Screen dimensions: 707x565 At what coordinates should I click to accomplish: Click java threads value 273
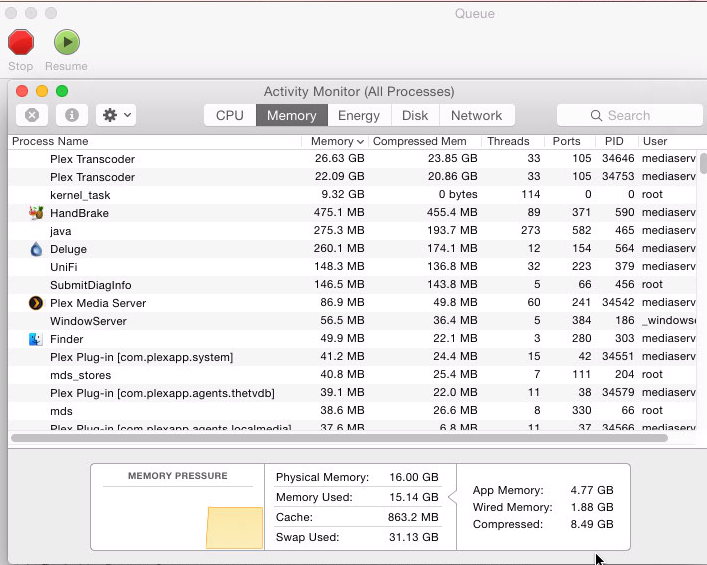click(x=531, y=230)
